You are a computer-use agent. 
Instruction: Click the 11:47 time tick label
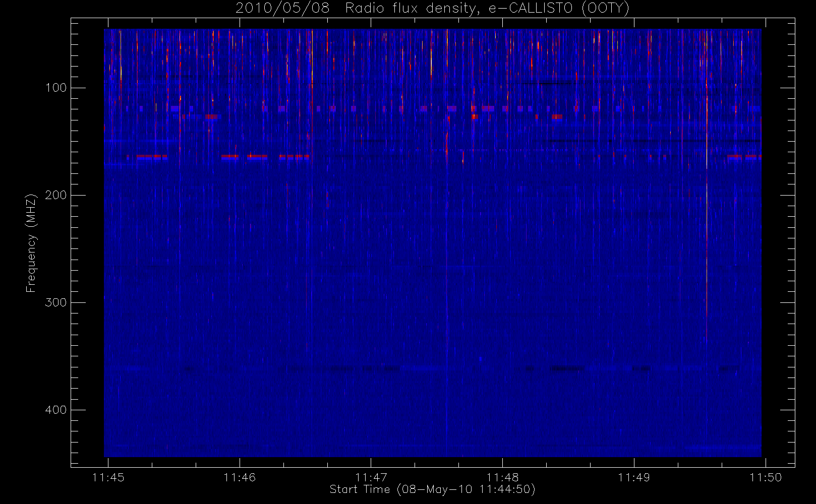coord(371,477)
